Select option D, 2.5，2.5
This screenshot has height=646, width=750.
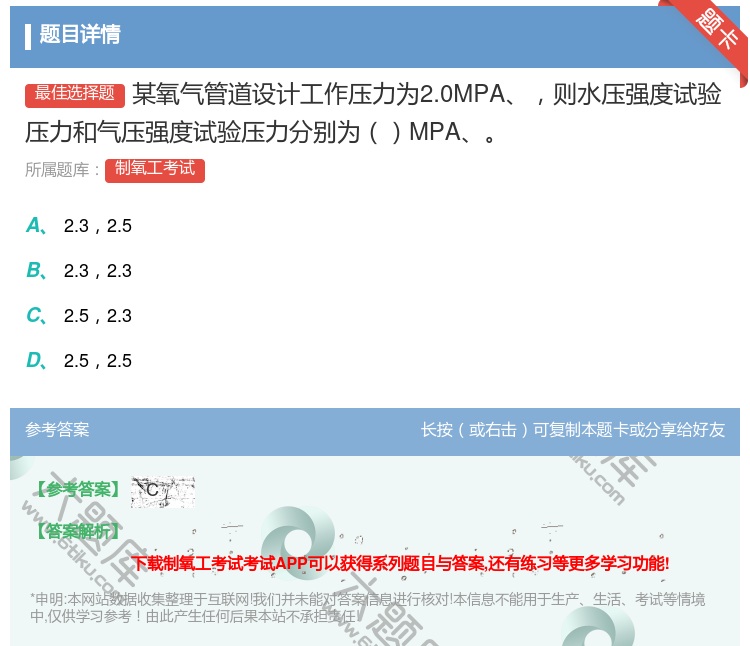click(79, 361)
